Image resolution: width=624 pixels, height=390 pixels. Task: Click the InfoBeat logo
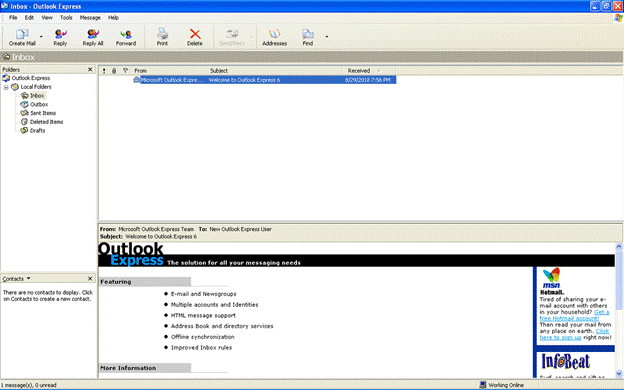[565, 361]
